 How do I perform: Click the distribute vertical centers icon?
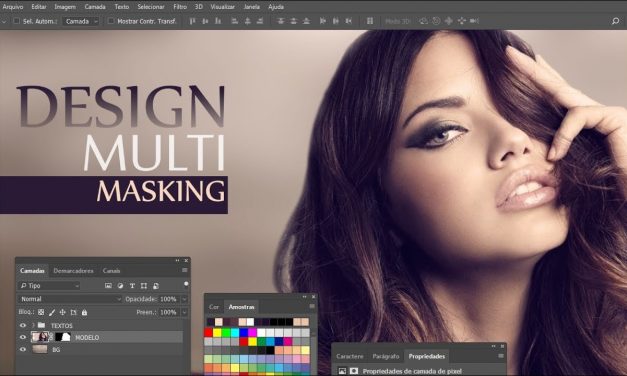[x=294, y=21]
